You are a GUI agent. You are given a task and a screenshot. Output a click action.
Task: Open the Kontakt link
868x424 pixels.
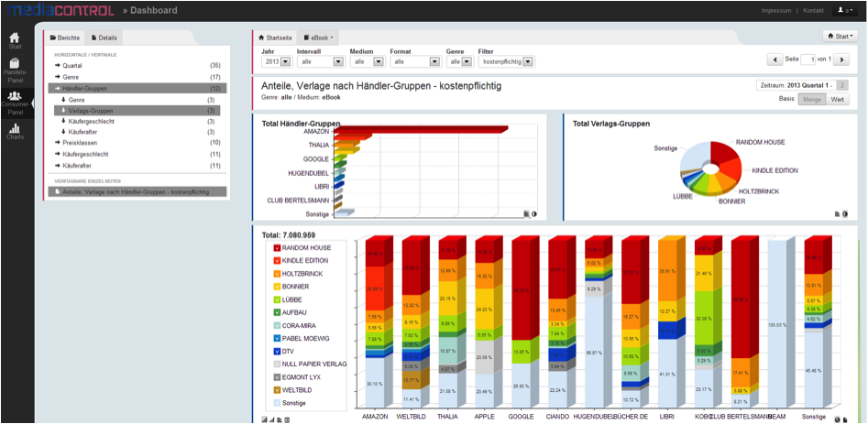[x=813, y=10]
